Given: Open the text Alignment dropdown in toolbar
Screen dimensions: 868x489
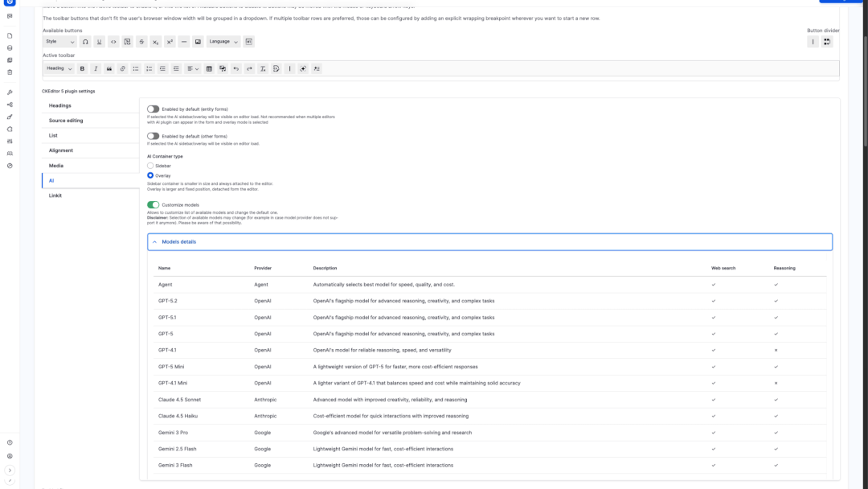Looking at the screenshot, I should [193, 68].
